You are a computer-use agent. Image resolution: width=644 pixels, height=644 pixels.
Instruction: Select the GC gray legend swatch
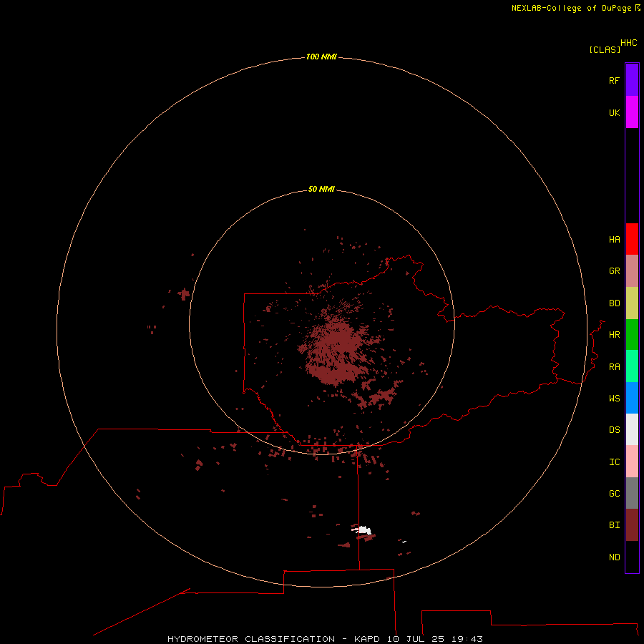pyautogui.click(x=632, y=493)
